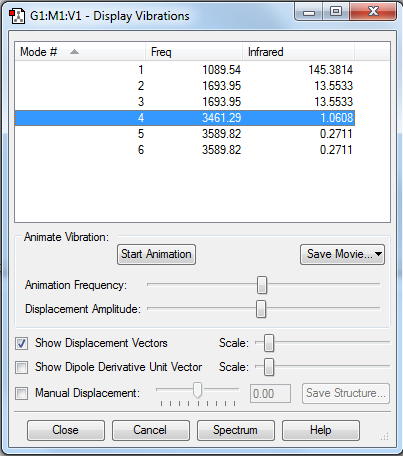Click the GaussView window icon in title bar
Screen dimensions: 403x457
17,16
